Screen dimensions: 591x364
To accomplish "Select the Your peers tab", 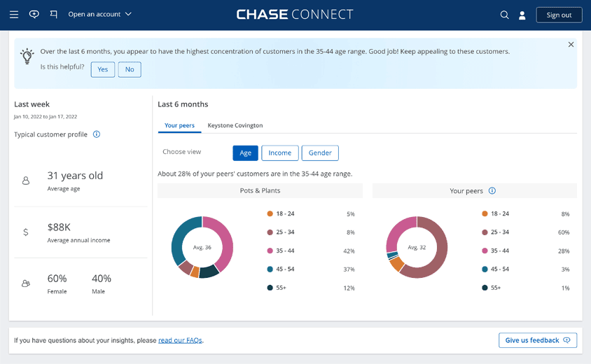I will pos(179,125).
